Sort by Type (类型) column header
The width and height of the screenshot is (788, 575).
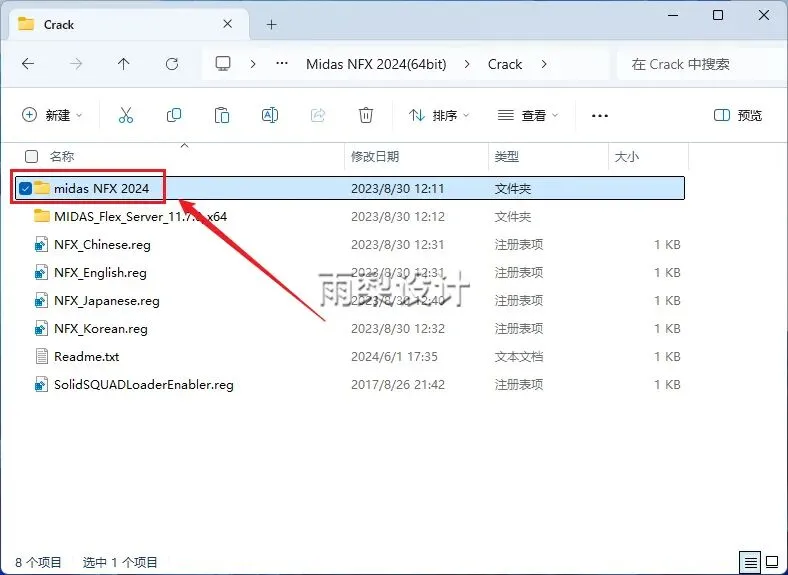click(507, 156)
